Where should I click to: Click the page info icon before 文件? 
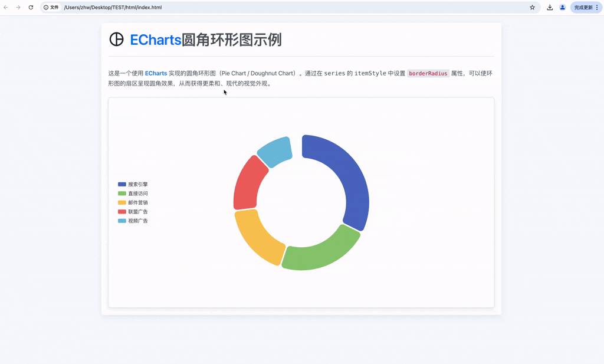45,8
